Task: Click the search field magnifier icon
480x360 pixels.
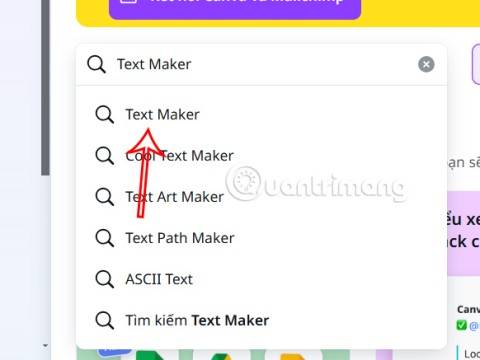Action: pos(97,64)
